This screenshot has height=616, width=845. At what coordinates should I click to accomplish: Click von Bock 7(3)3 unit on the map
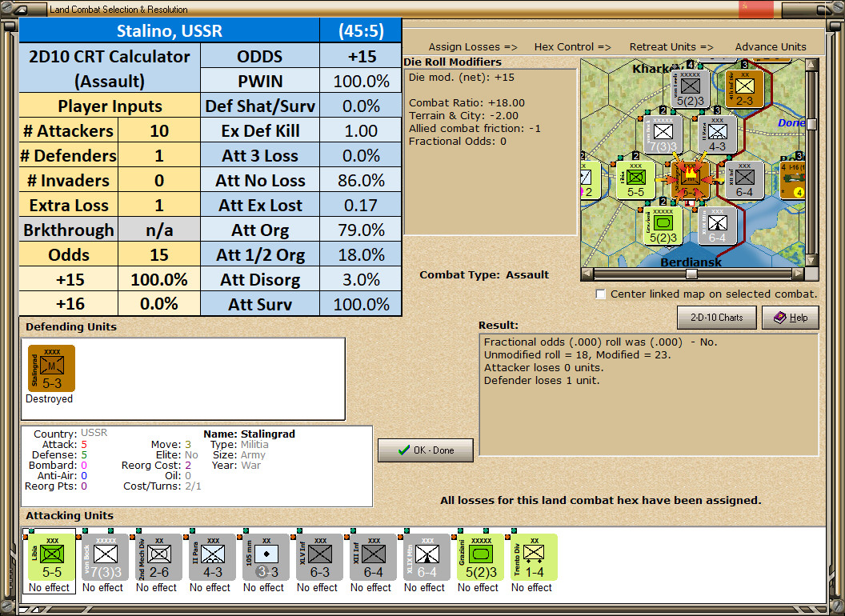point(663,134)
